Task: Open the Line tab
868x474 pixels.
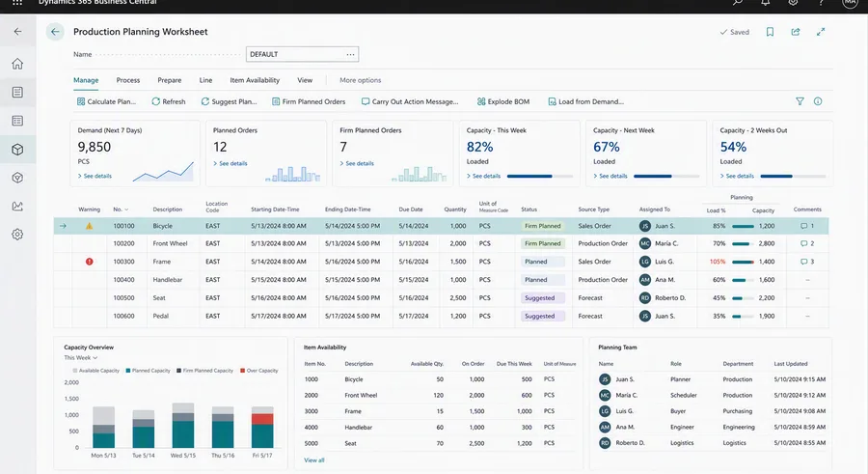Action: [206, 80]
